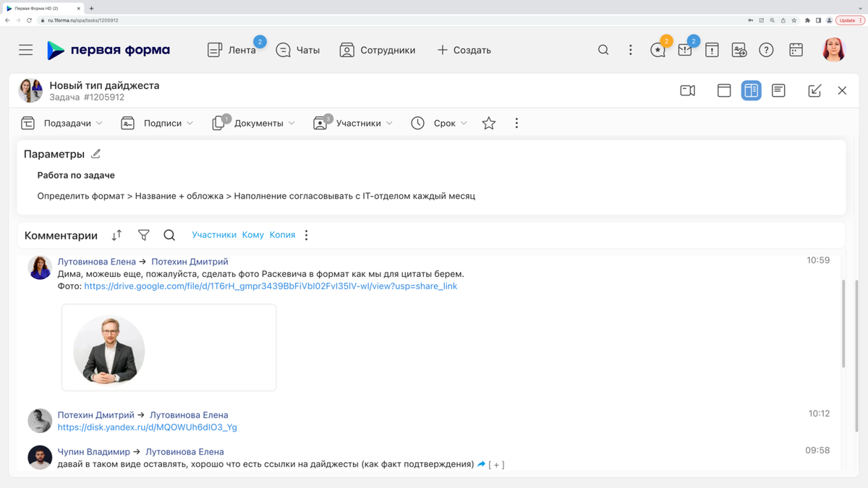This screenshot has width=868, height=488.
Task: Open the hamburger main menu
Action: [26, 50]
